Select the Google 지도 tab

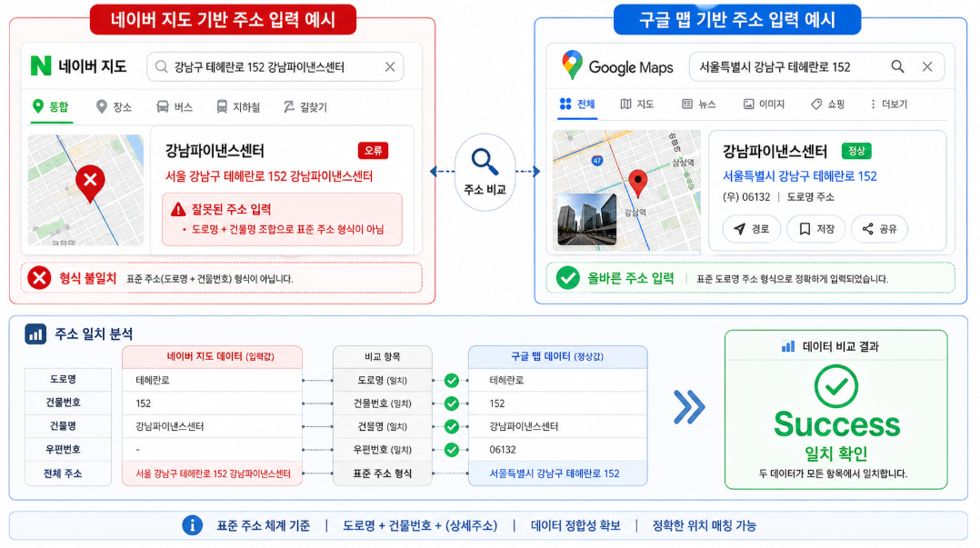point(637,104)
